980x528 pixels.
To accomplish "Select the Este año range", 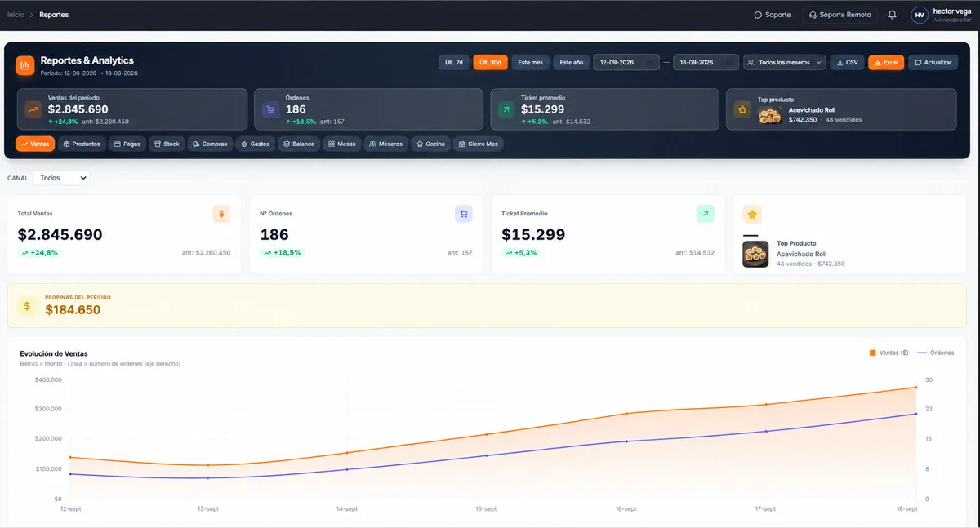I will click(572, 63).
